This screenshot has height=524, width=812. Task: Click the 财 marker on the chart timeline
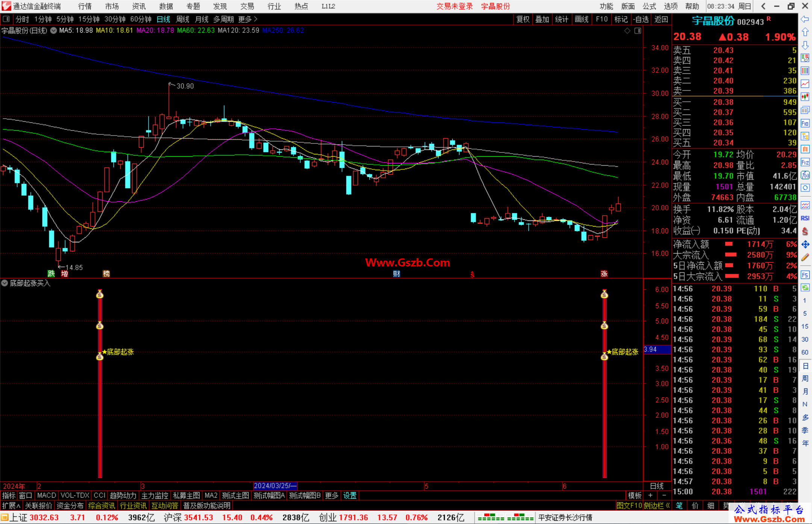coord(397,274)
